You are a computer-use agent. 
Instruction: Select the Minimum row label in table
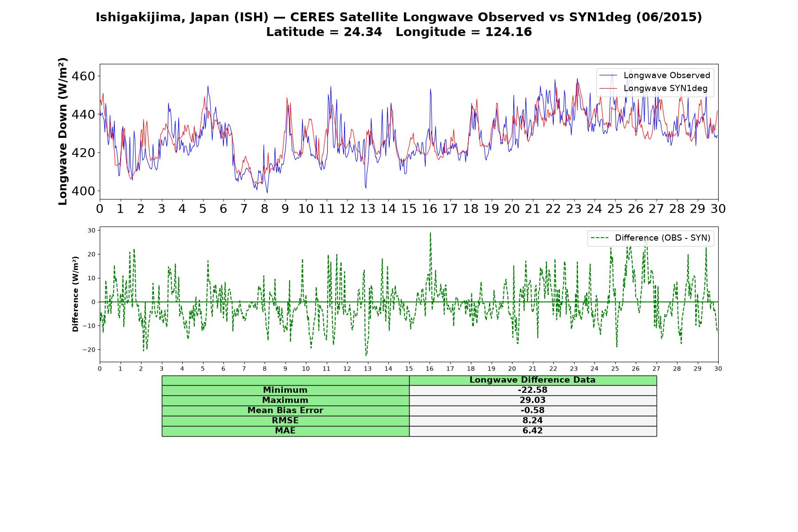(285, 390)
